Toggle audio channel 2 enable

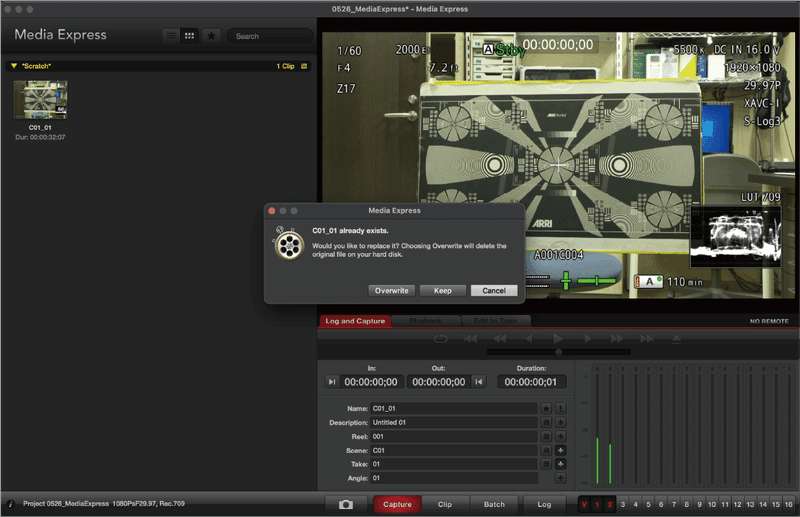(610, 504)
